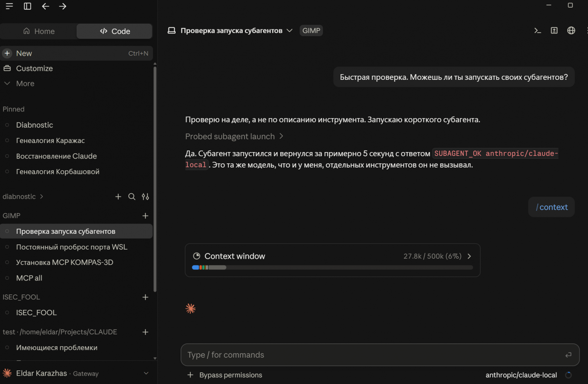
Task: Open Eldar Karazhas account menu chevron
Action: pos(146,373)
